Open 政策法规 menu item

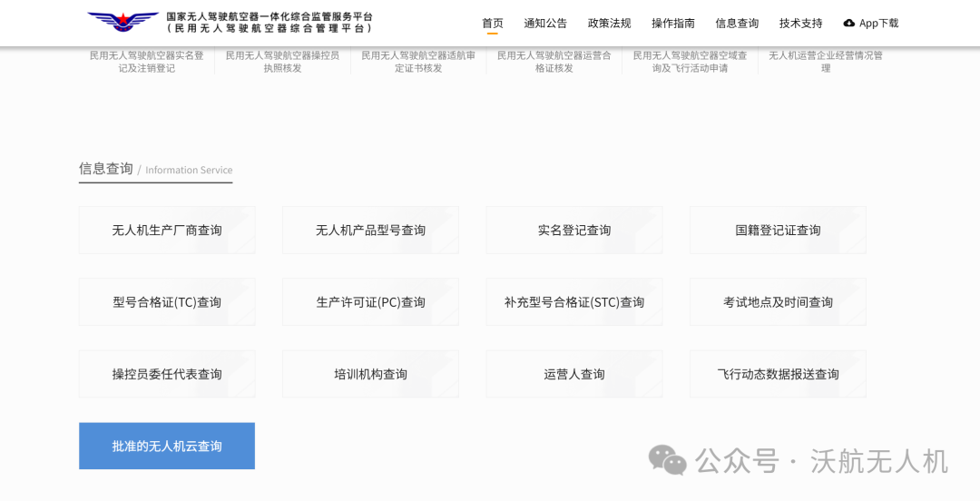(609, 24)
